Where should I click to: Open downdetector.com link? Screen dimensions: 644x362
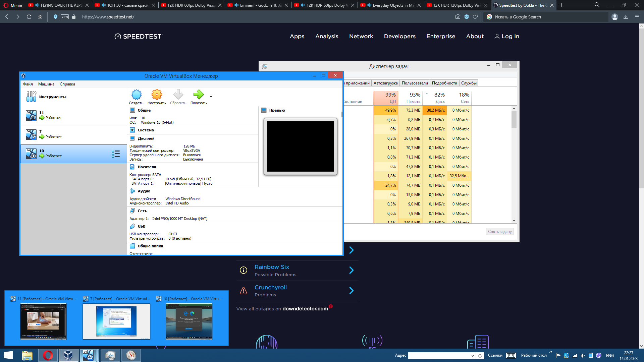[x=305, y=309]
